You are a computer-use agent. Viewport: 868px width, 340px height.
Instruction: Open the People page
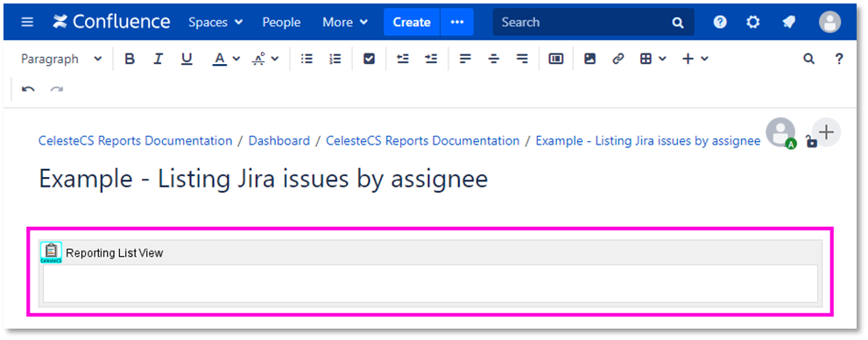281,22
